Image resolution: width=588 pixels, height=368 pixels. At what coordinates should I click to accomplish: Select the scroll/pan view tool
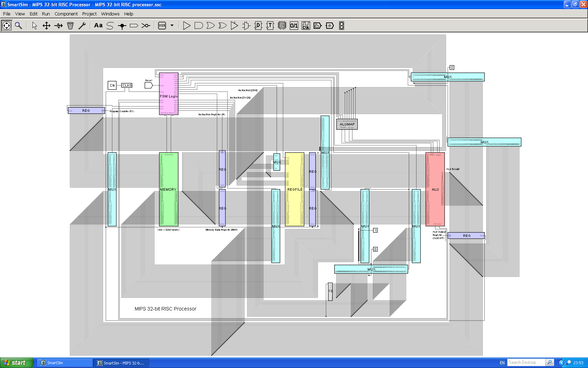pyautogui.click(x=7, y=26)
